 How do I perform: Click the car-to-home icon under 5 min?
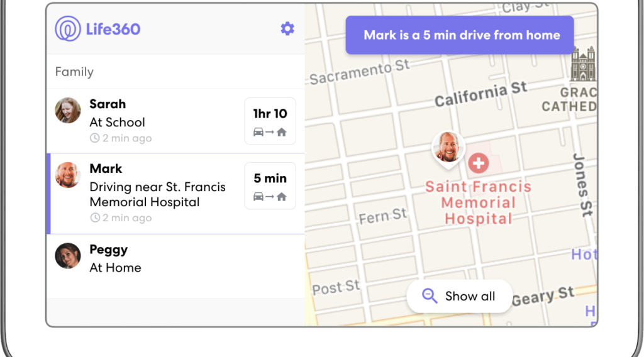tap(270, 197)
